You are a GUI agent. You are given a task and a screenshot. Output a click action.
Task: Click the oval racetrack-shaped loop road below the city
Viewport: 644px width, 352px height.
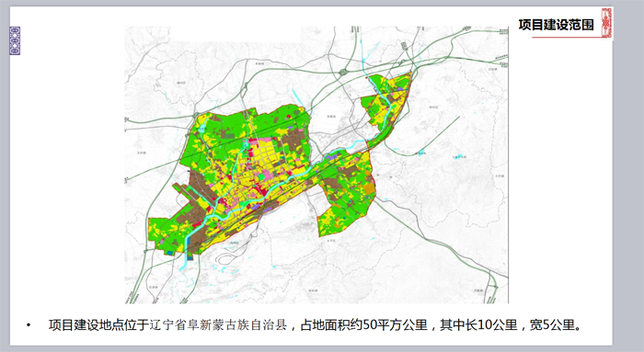(x=230, y=258)
